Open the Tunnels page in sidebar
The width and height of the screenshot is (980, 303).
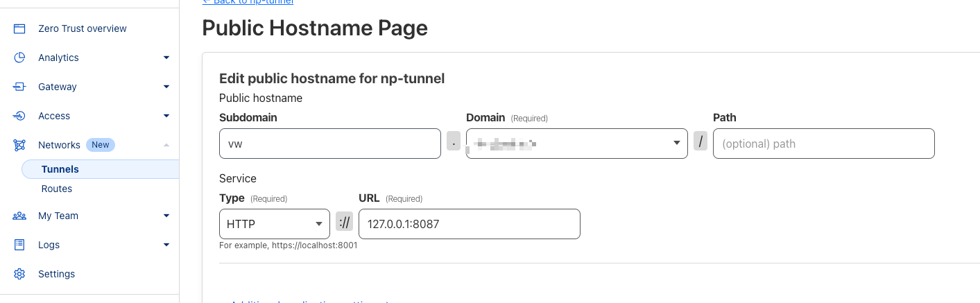(60, 169)
